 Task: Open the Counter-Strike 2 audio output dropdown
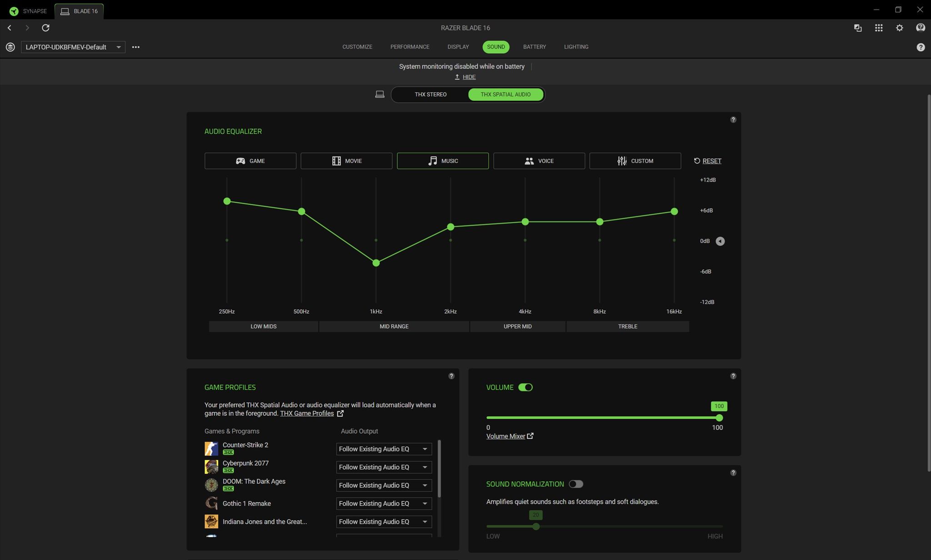point(384,449)
